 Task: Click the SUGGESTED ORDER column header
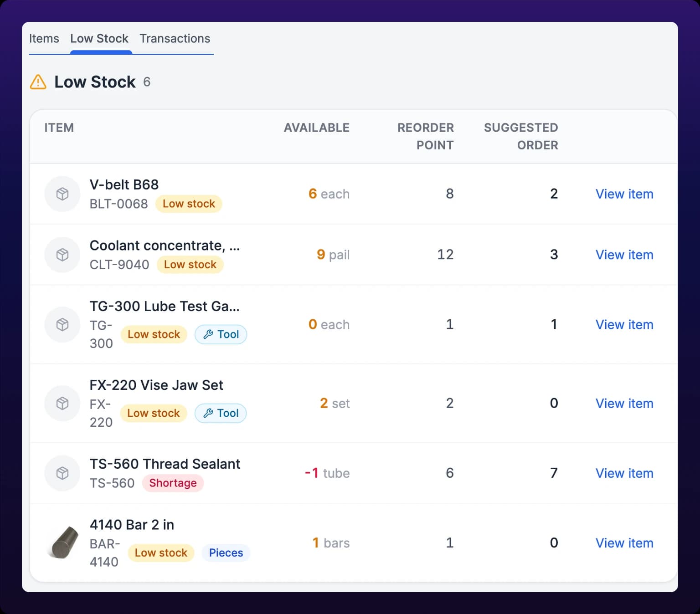(521, 136)
